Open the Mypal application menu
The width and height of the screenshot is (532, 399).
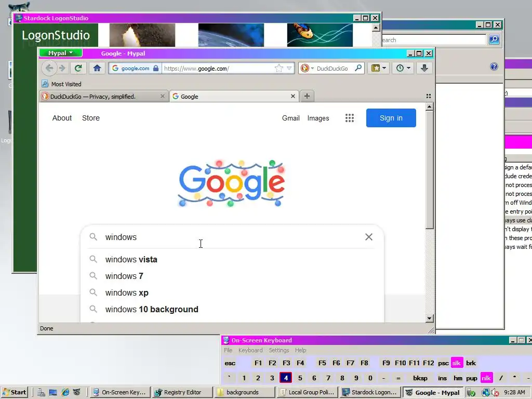pos(60,53)
